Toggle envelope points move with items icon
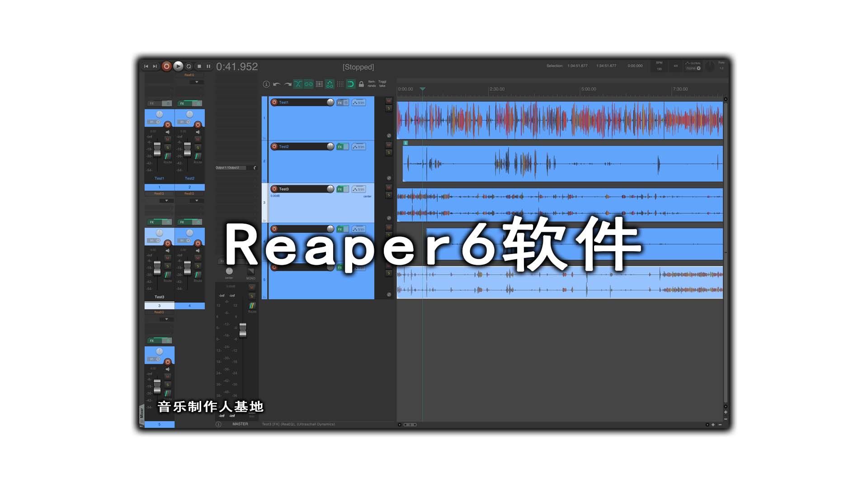 point(330,84)
